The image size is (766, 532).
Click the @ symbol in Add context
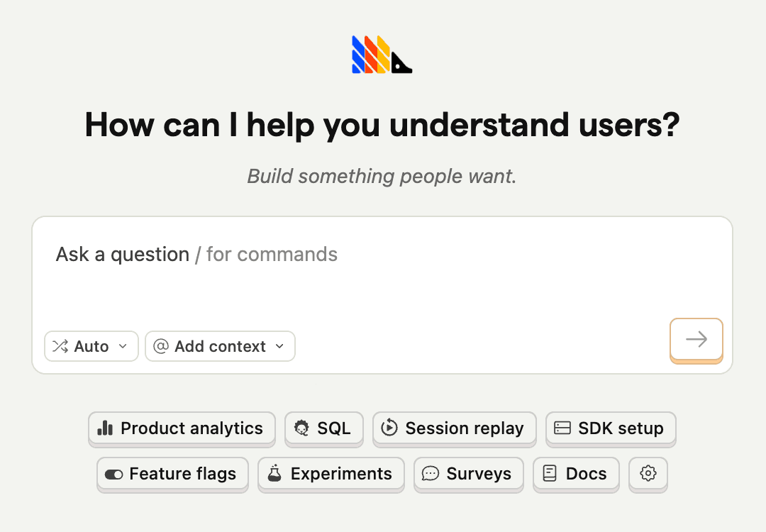161,346
